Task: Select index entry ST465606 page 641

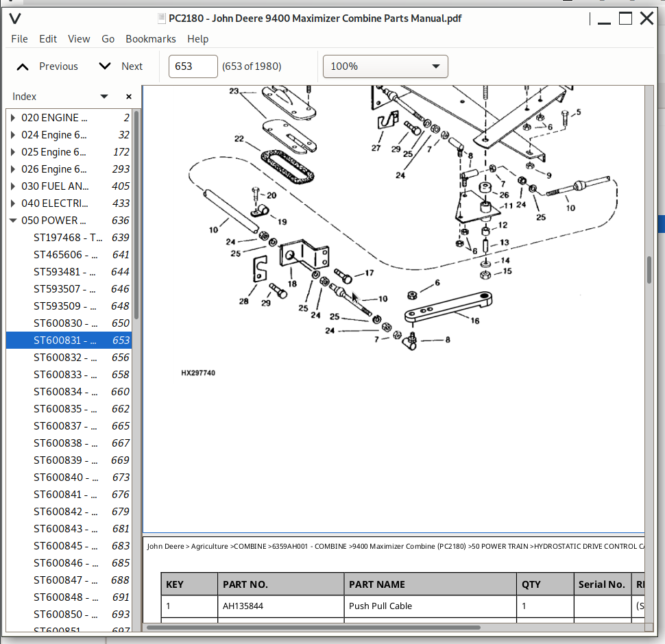Action: click(69, 255)
